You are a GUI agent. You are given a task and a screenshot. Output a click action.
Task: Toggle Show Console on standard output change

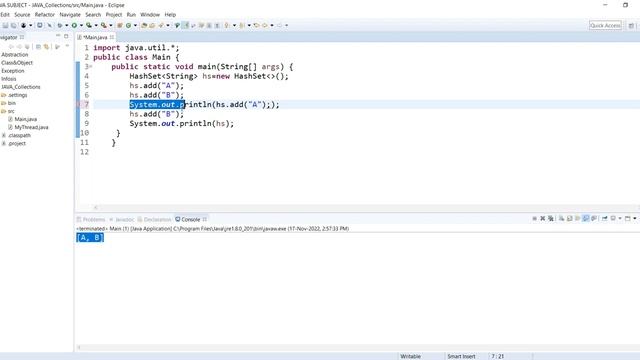(x=586, y=219)
